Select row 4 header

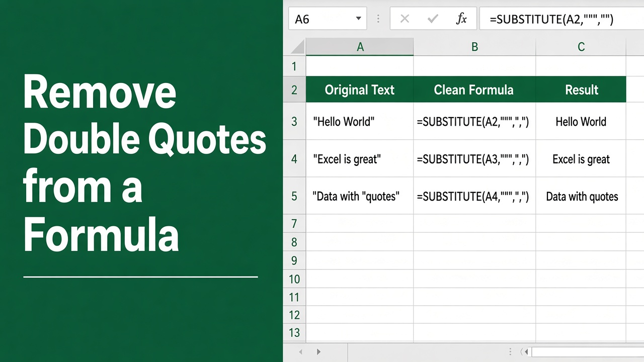294,159
